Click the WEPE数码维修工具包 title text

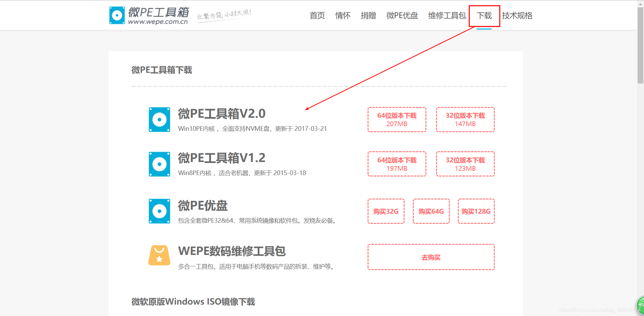coord(232,251)
